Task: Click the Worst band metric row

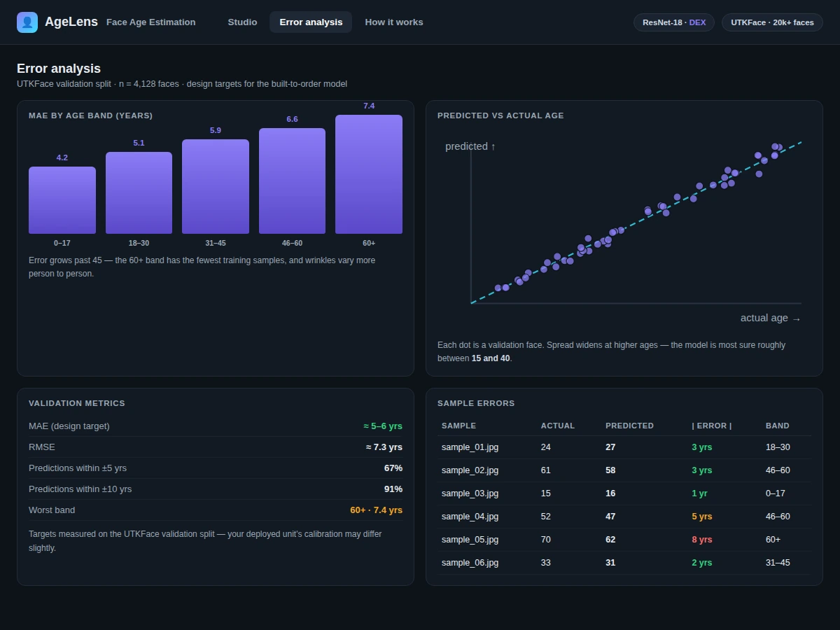Action: (216, 510)
